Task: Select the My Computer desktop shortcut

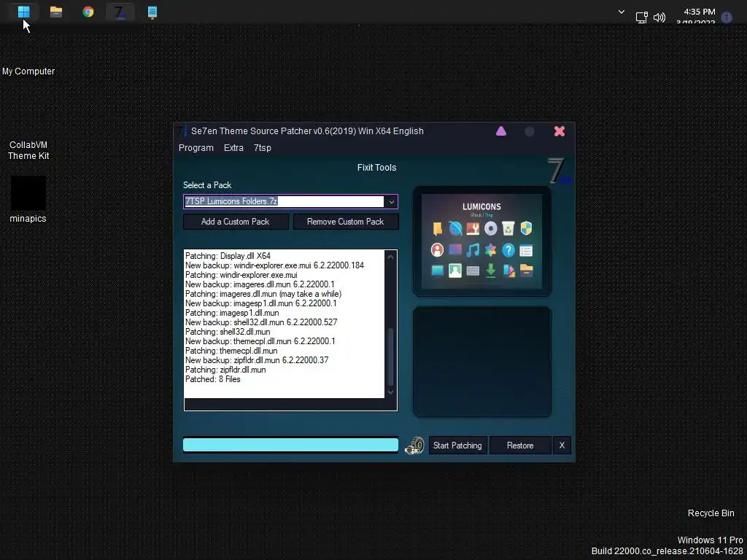Action: pos(28,71)
